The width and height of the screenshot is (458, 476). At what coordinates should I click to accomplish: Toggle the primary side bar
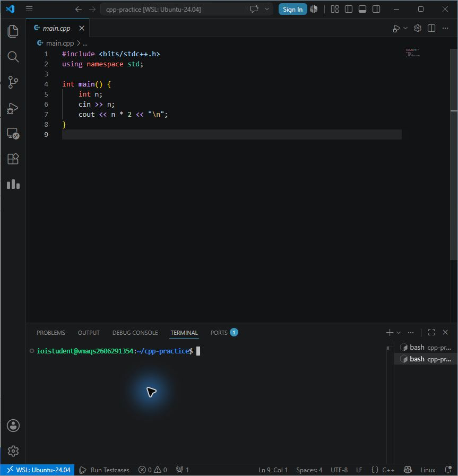click(x=349, y=9)
